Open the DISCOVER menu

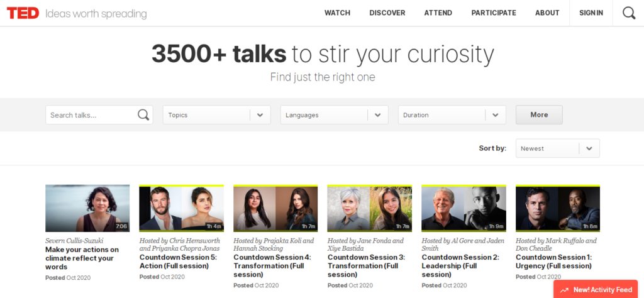(x=387, y=13)
